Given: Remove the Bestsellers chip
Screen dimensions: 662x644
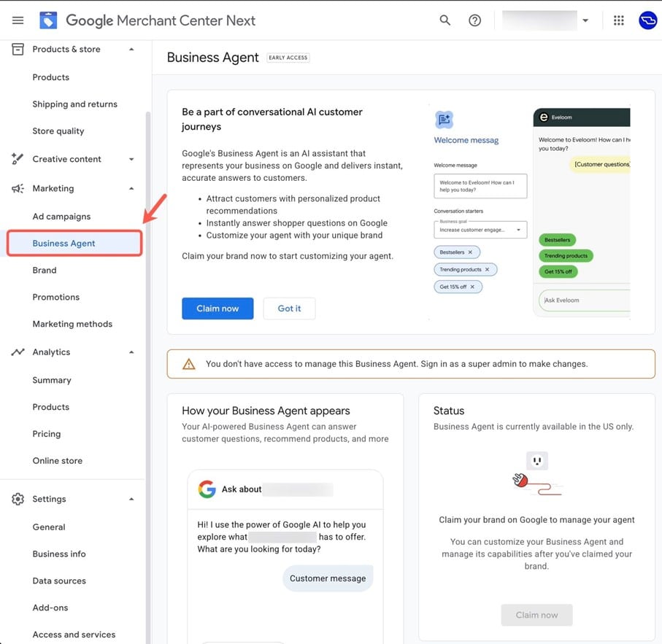Looking at the screenshot, I should pyautogui.click(x=470, y=252).
